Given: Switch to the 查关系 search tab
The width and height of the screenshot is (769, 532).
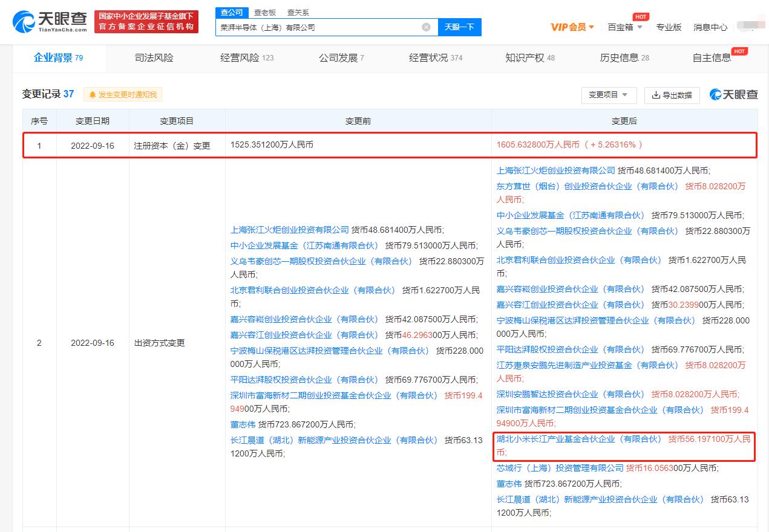Looking at the screenshot, I should [x=297, y=12].
